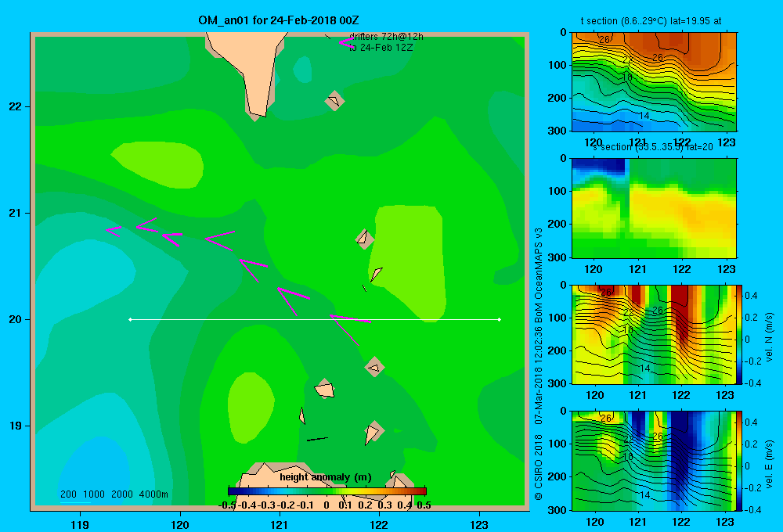The image size is (783, 532).
Task: Open the temperature section plot
Action: (654, 82)
